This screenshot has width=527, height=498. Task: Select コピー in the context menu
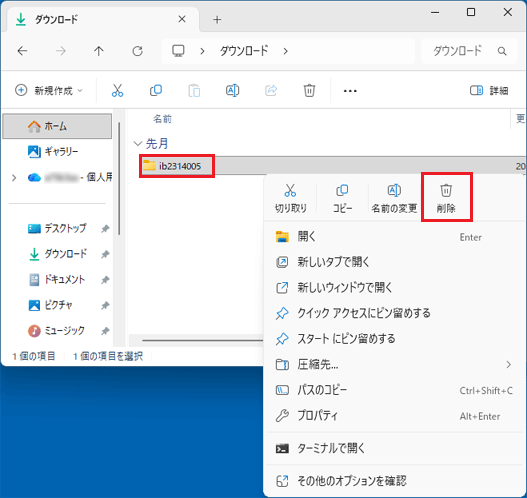342,198
